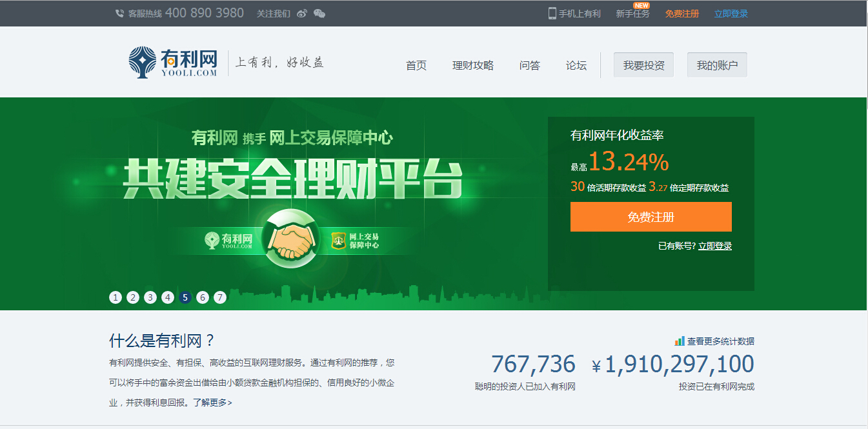Show banner slide 2
The image size is (868, 429).
tap(133, 297)
